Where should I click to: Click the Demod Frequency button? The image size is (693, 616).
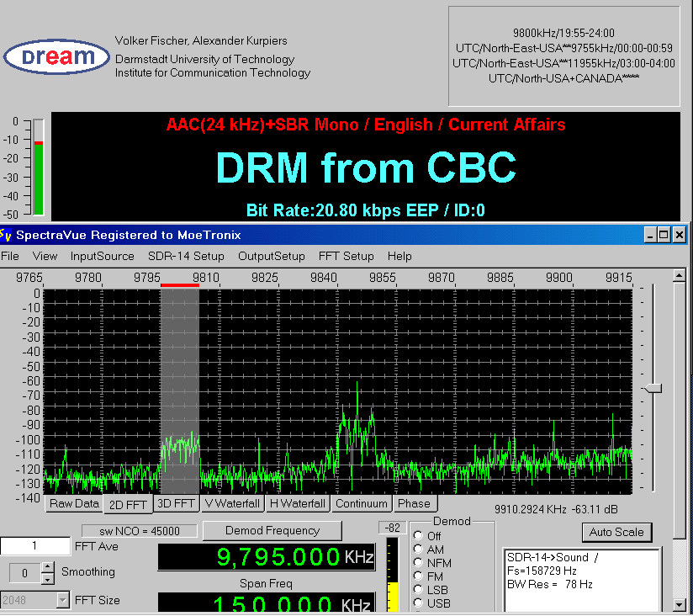(272, 530)
